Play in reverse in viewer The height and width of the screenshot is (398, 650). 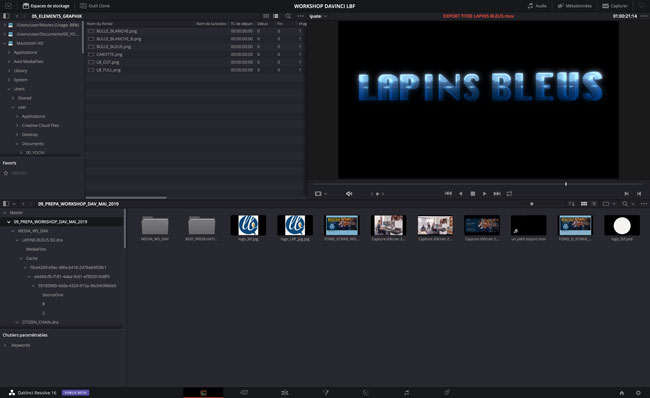tap(461, 194)
